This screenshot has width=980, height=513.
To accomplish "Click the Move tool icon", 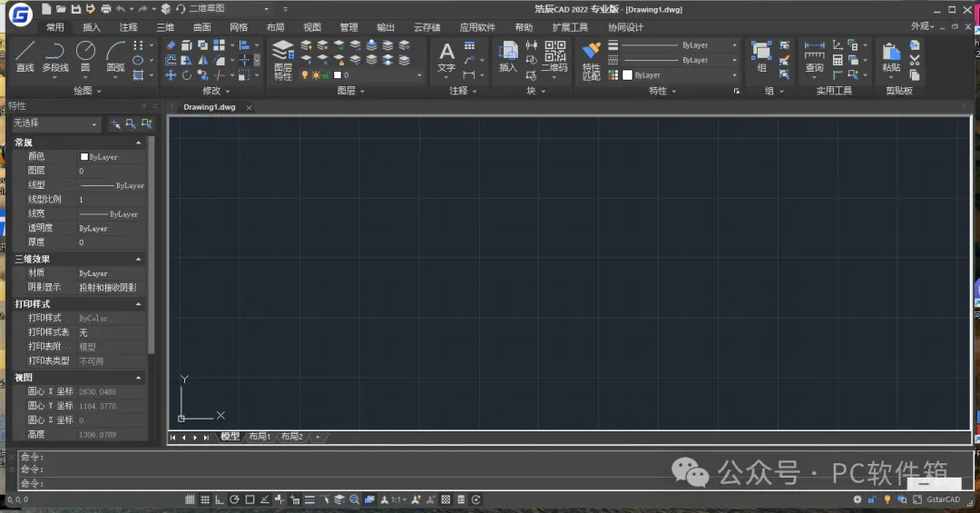I will tap(171, 75).
